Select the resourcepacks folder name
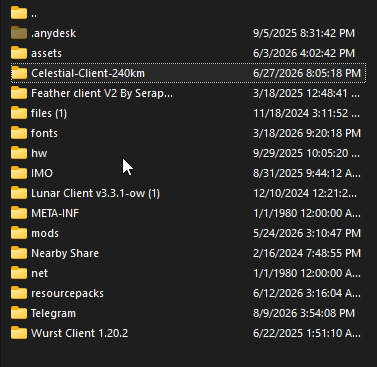The height and width of the screenshot is (367, 377). click(67, 293)
